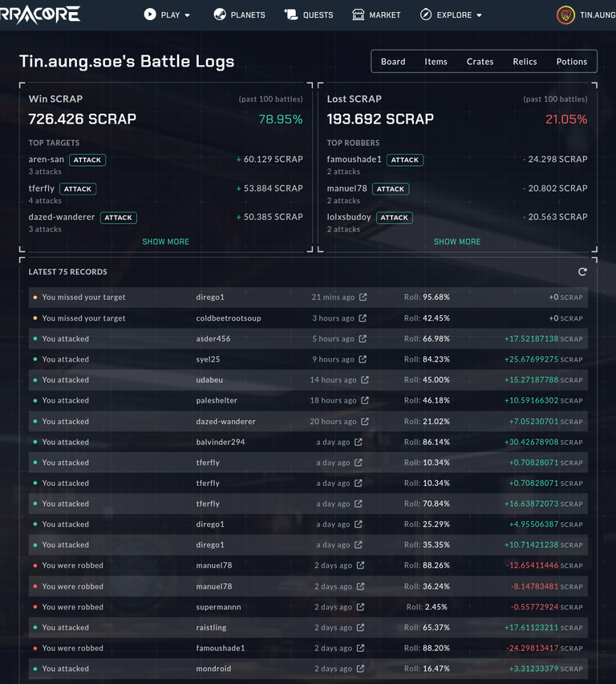This screenshot has height=684, width=616.
Task: Show more top targets
Action: 166,241
